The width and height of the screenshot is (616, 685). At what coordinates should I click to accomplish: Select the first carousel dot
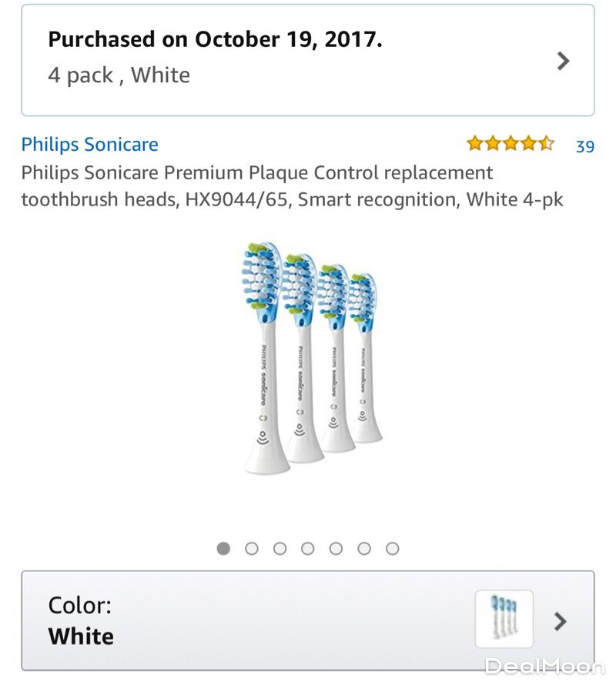click(x=223, y=549)
